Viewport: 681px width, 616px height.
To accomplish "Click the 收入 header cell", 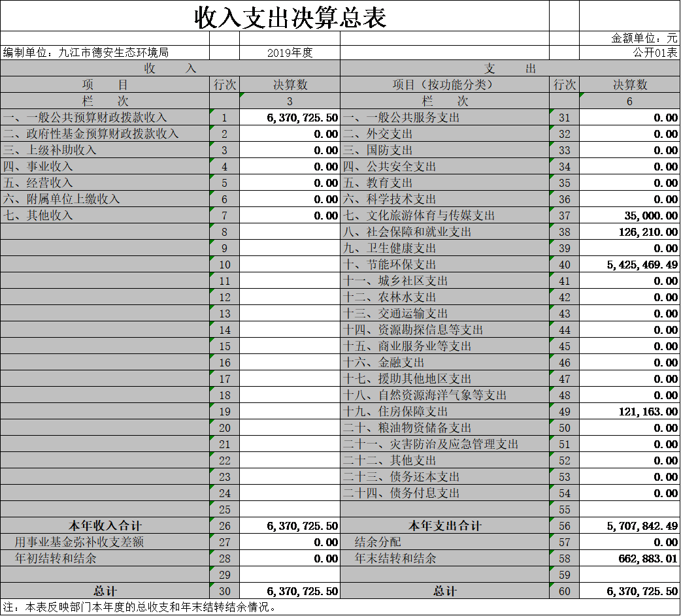I will click(170, 69).
